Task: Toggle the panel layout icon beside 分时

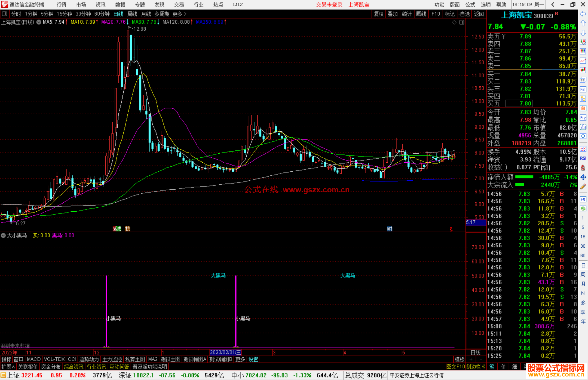Action: (5, 14)
